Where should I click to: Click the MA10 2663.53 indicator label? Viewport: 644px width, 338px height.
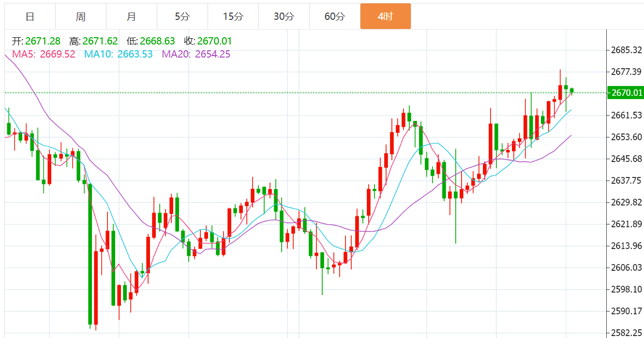tap(119, 54)
